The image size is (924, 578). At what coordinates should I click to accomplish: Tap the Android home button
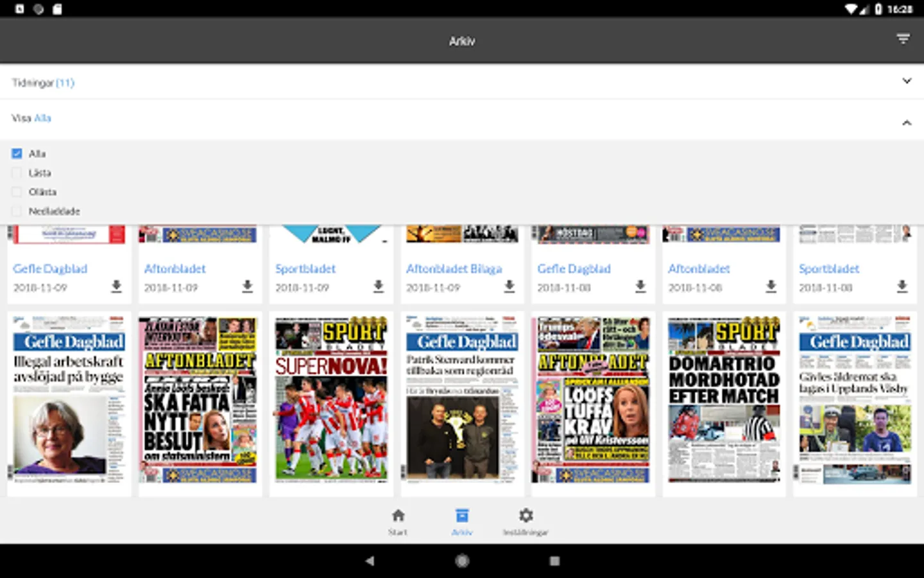(x=462, y=561)
